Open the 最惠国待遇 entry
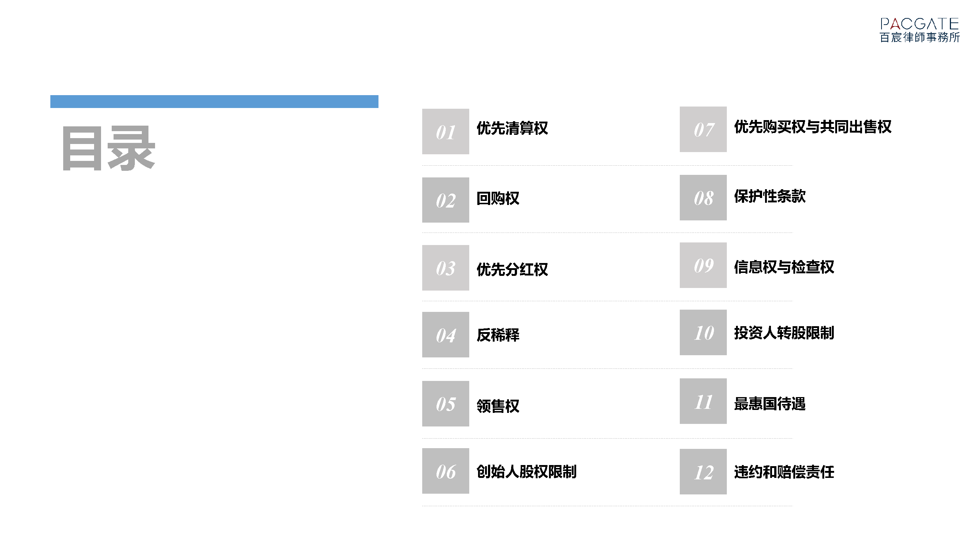 click(769, 403)
